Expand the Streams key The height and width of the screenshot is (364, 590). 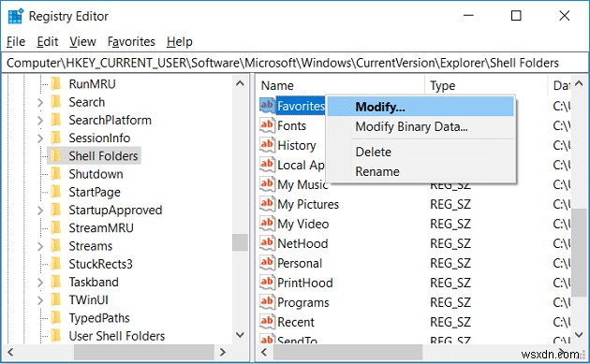(40, 246)
